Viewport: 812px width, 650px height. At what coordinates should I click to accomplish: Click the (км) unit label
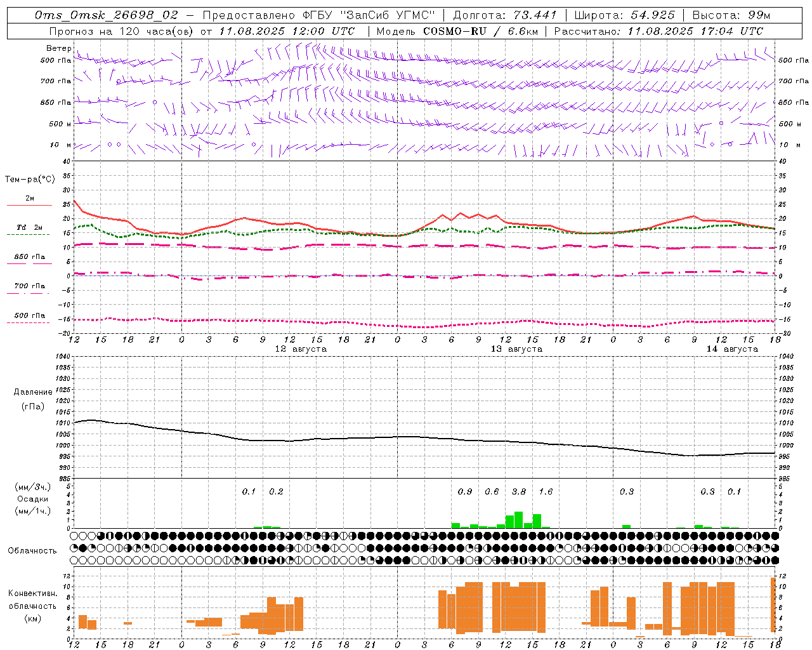33,618
